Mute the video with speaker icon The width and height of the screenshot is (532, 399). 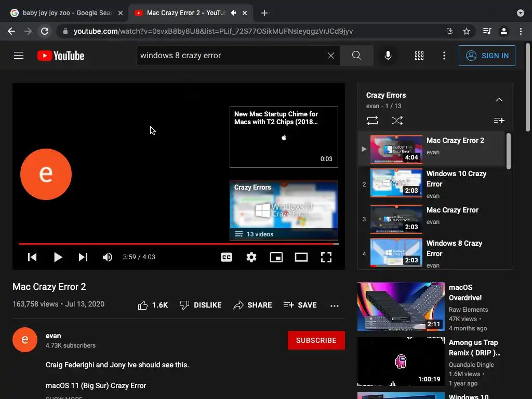107,257
